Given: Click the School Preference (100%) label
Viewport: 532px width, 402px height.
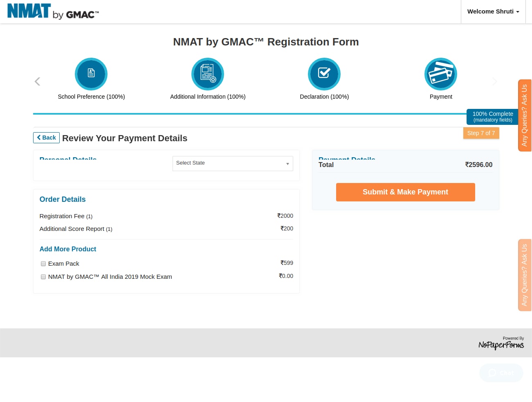Looking at the screenshot, I should (91, 97).
